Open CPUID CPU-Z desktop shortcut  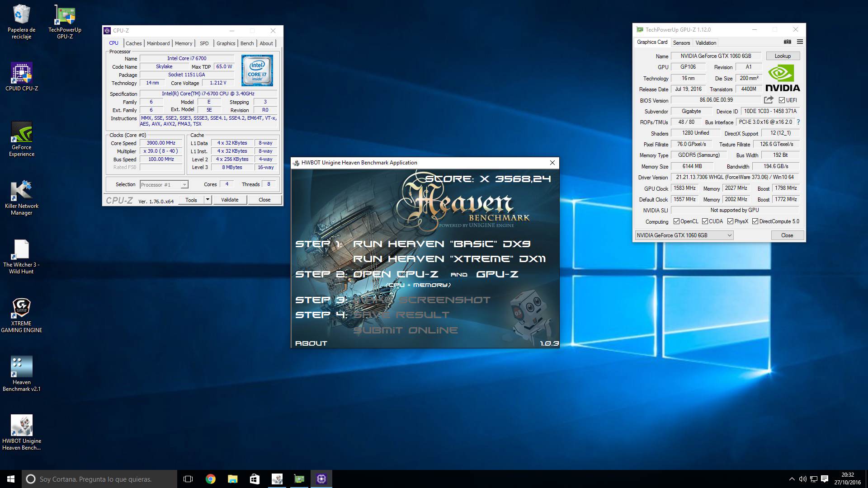[21, 77]
